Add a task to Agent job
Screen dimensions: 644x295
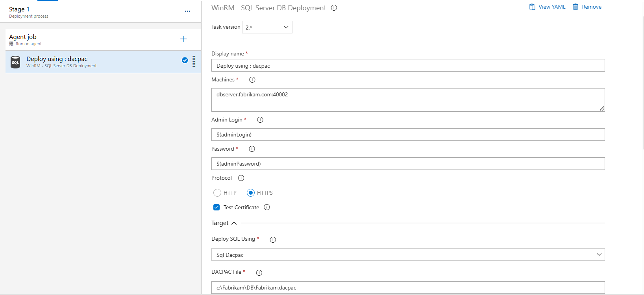pos(183,39)
